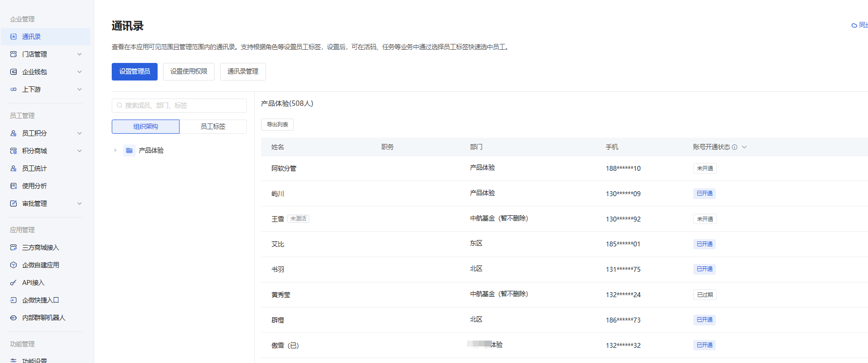The image size is (868, 363).
Task: Click the 企微自建应用 cube icon
Action: point(14,265)
